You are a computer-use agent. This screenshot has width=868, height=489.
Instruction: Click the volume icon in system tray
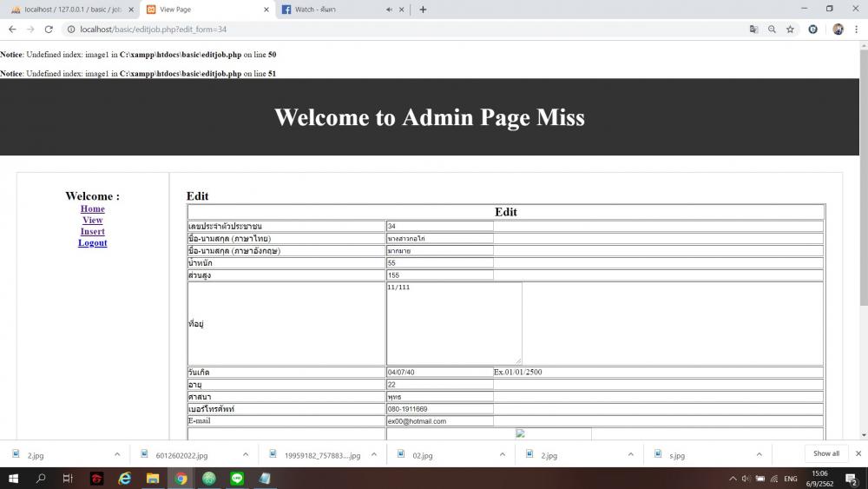(746, 479)
